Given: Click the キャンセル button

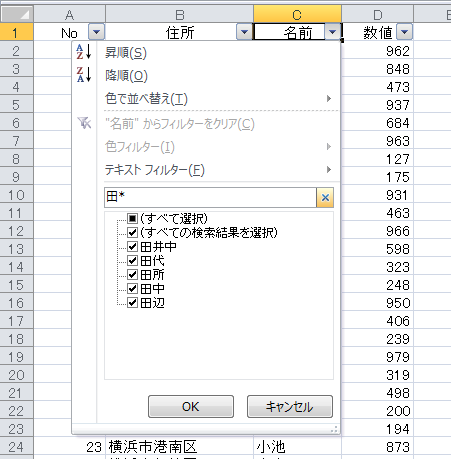Looking at the screenshot, I should [290, 407].
